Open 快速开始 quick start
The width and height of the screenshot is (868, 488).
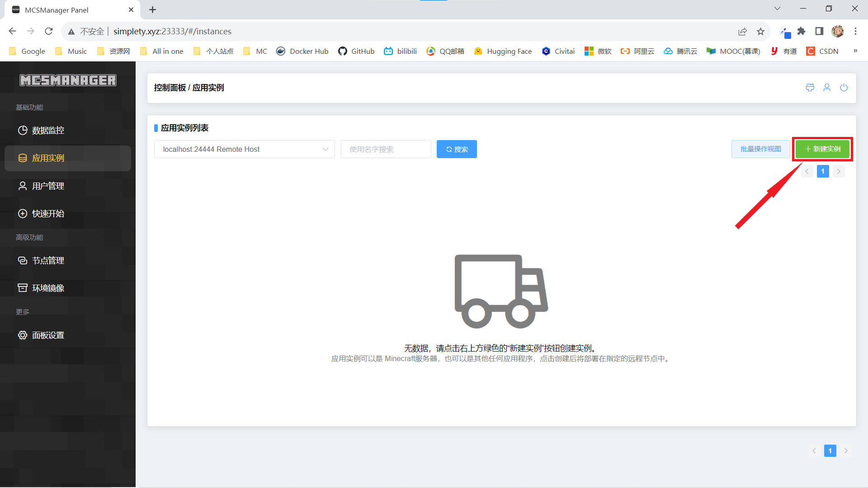point(48,214)
